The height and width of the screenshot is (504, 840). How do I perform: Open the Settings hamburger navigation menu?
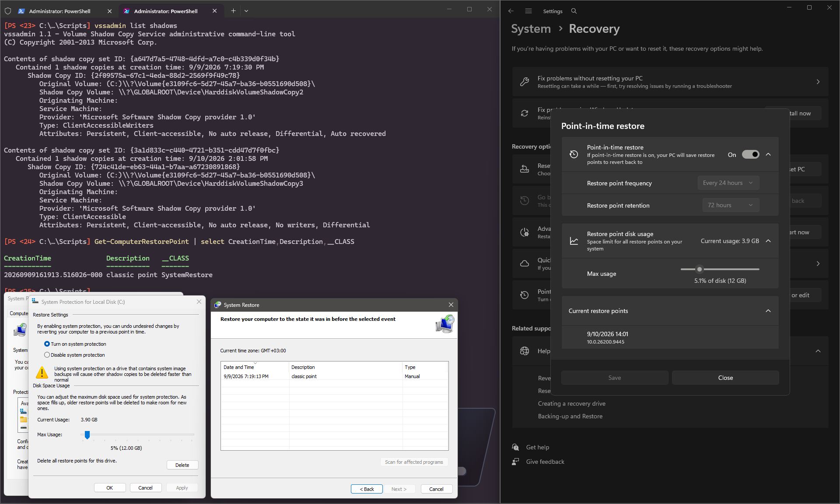(528, 11)
